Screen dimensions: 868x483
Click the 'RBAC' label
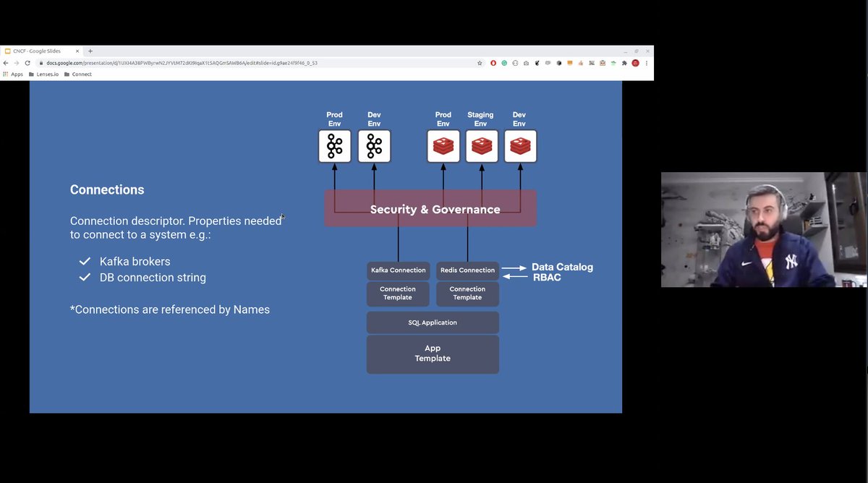click(x=547, y=278)
